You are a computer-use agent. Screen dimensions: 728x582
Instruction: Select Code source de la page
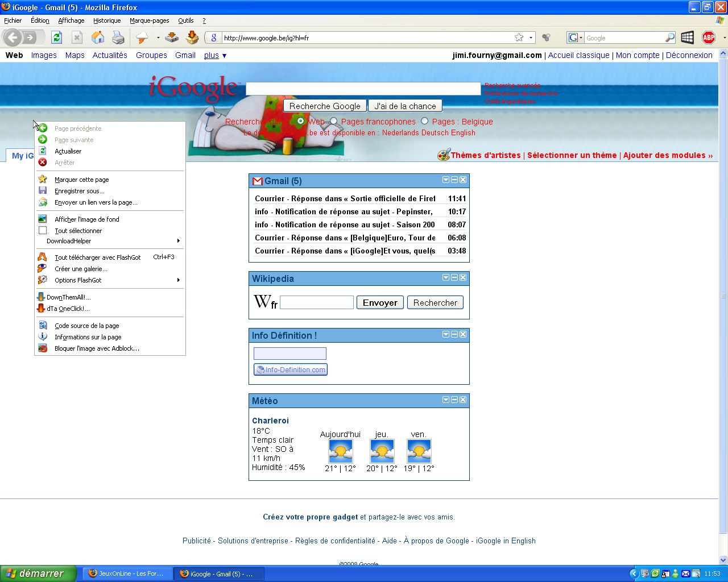pos(110,326)
